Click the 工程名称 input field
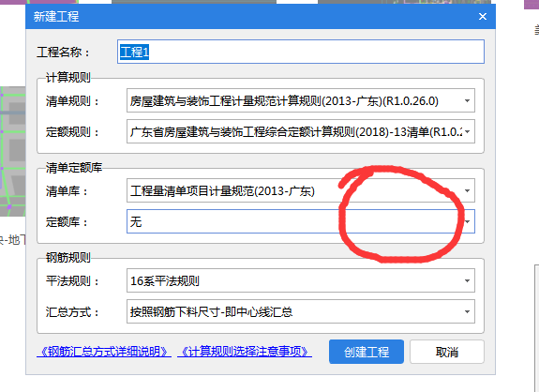Viewport: 539px width, 392px height. tap(301, 52)
